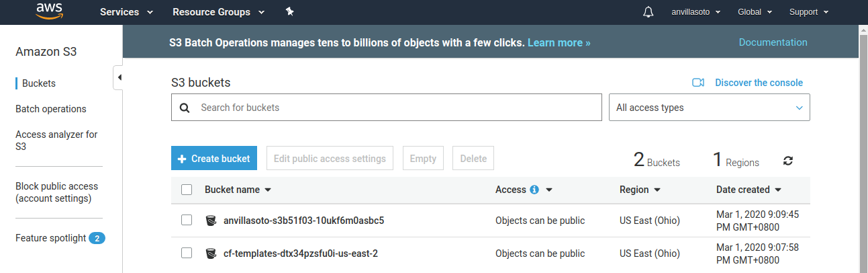
Task: Click the Delete button
Action: coord(473,159)
